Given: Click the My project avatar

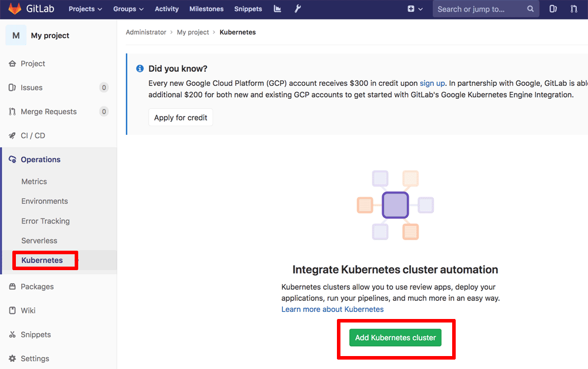Looking at the screenshot, I should [x=16, y=35].
